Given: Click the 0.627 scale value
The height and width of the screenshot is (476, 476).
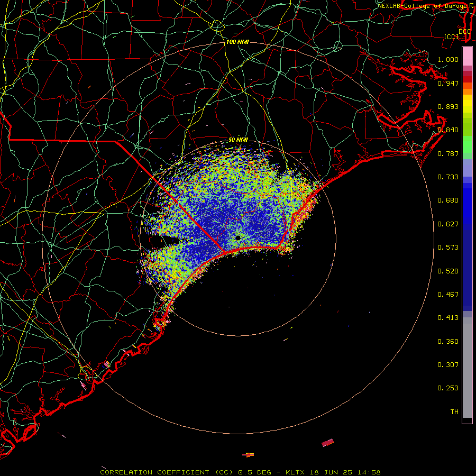Looking at the screenshot, I should click(x=448, y=224).
